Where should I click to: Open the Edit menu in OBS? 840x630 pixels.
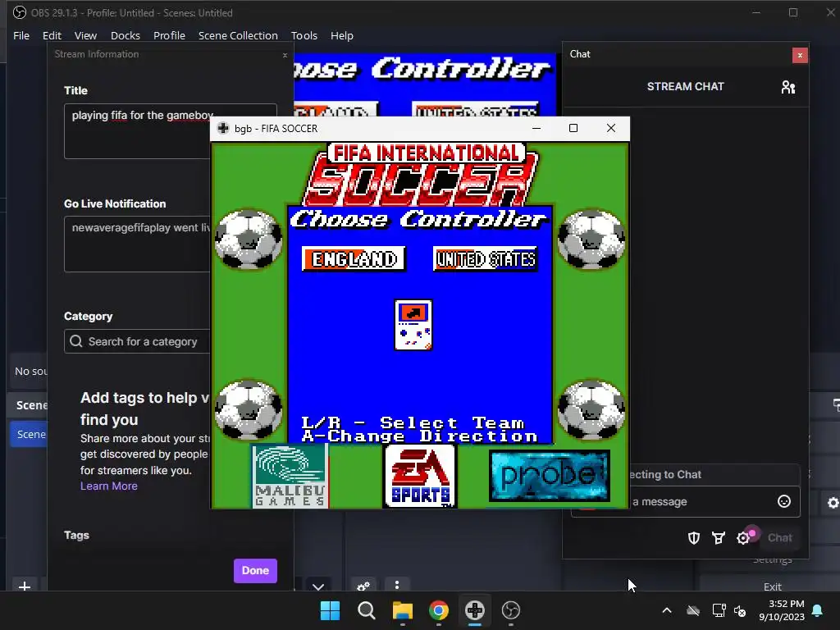coord(52,35)
